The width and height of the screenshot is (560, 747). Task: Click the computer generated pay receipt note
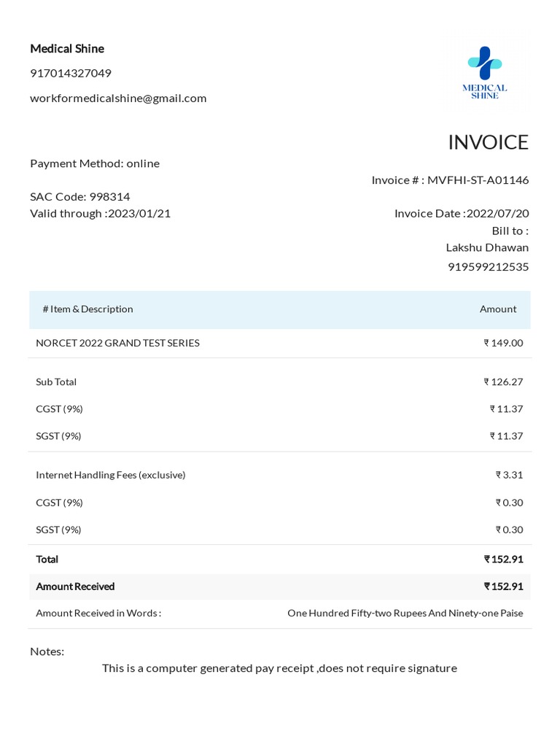(279, 668)
